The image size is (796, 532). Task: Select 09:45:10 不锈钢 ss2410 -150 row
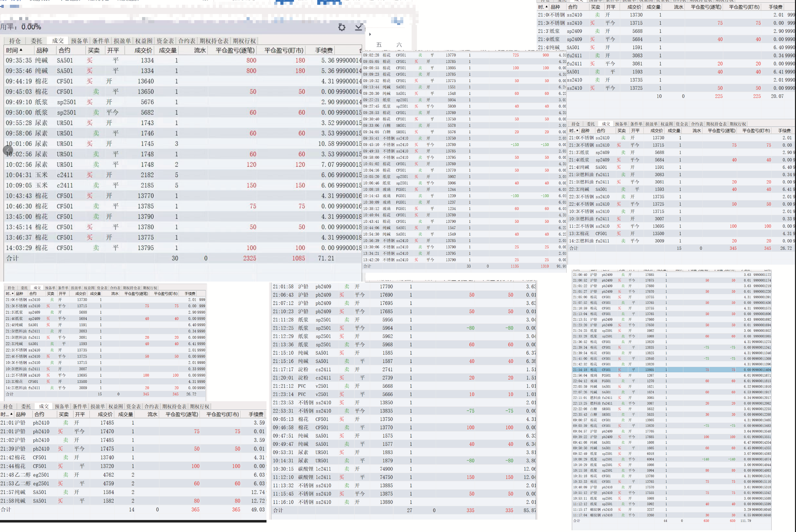click(464, 145)
